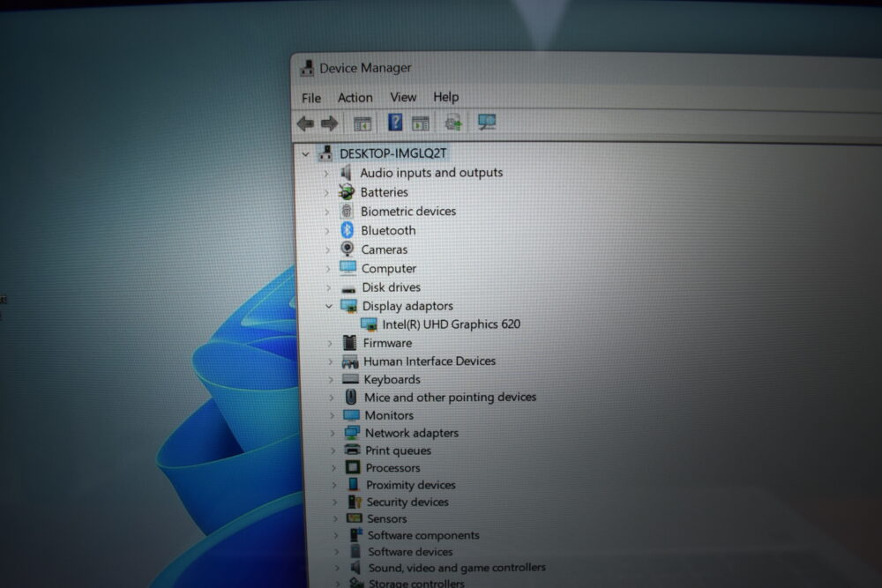Open the Help menu
Image resolution: width=882 pixels, height=588 pixels.
[x=446, y=97]
